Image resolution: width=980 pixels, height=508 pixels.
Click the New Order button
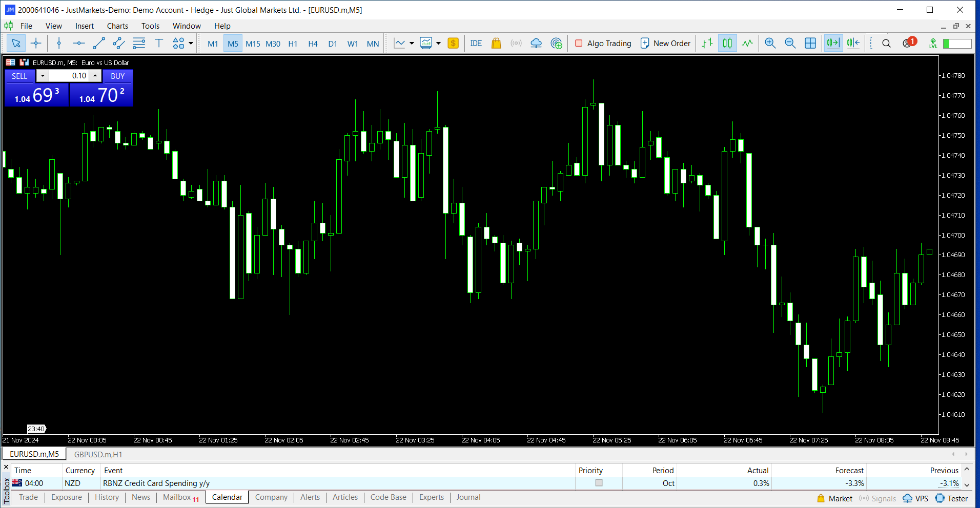pos(665,44)
